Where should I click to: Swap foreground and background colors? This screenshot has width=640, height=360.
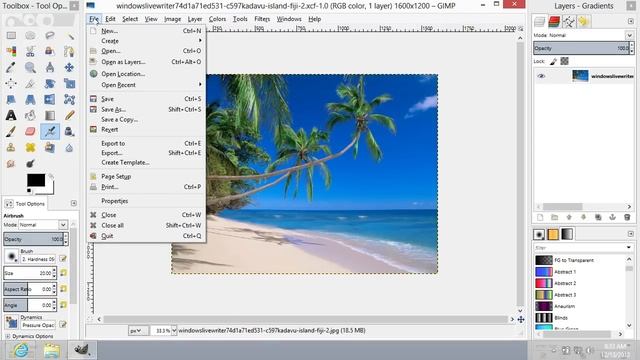point(51,176)
